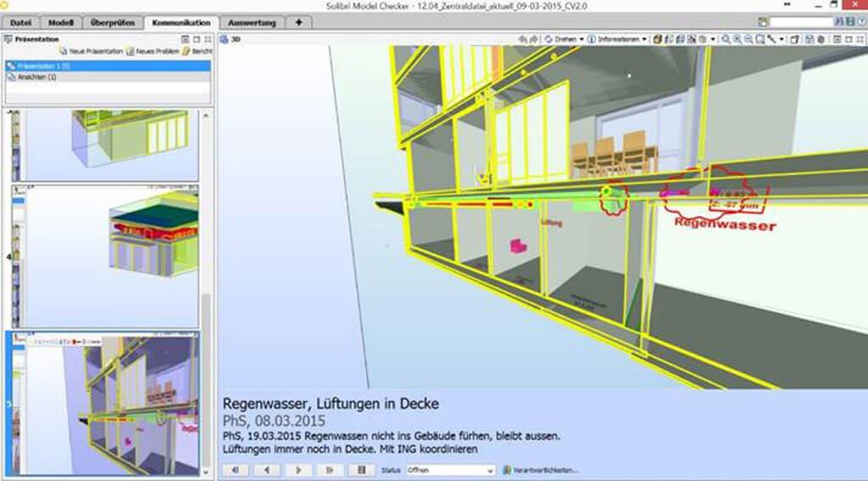Maximize the Präsentation panel
868x481 pixels.
click(x=197, y=39)
